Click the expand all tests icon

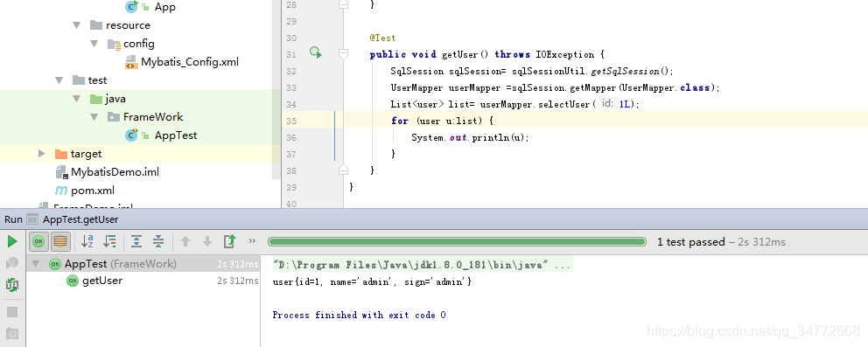click(x=136, y=241)
